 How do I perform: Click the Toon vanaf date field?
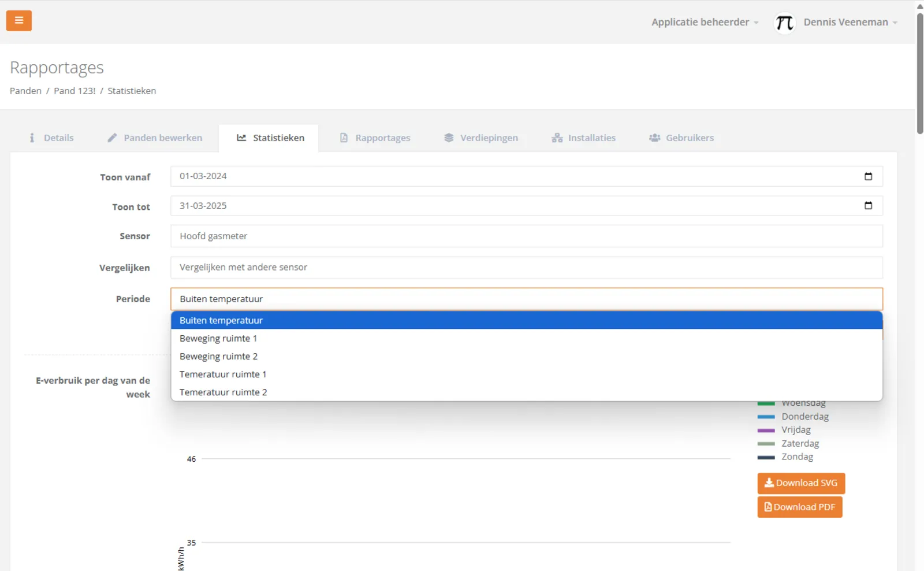(526, 176)
